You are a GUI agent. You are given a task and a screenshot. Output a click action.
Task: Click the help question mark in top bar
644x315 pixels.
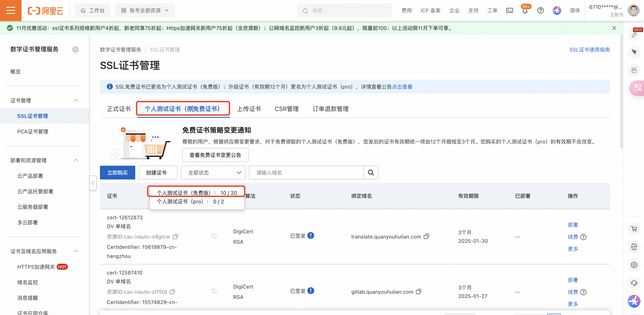pos(540,11)
